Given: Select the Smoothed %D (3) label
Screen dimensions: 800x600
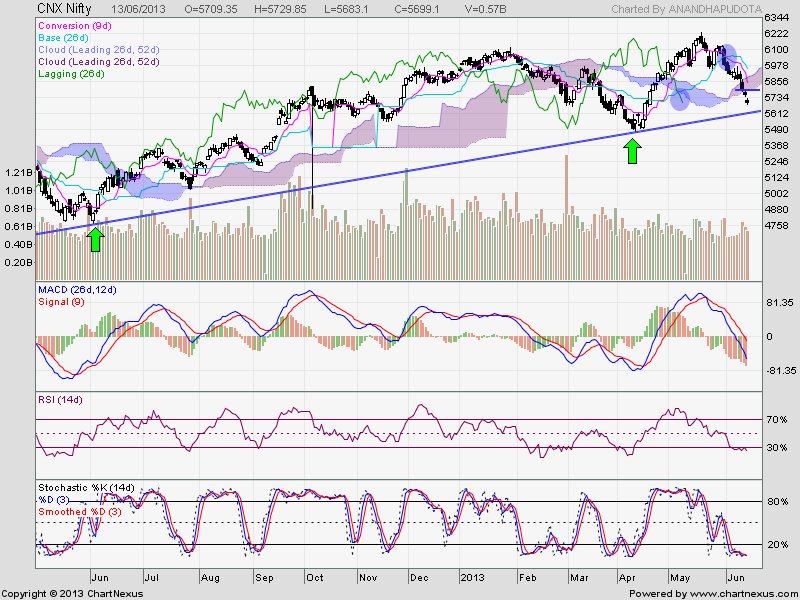Looking at the screenshot, I should click(x=80, y=512).
